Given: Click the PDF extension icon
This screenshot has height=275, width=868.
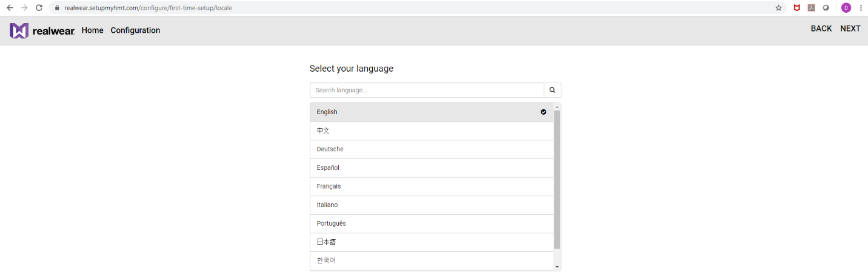Looking at the screenshot, I should point(811,8).
